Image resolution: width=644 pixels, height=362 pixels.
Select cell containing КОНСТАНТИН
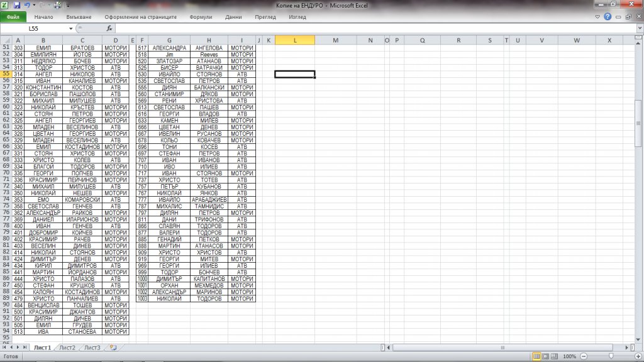click(x=43, y=87)
